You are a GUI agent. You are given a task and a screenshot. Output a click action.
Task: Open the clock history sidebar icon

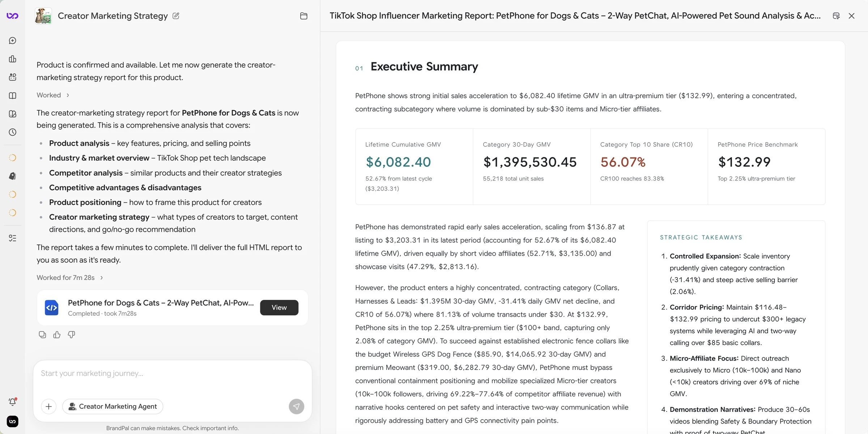[x=12, y=132]
